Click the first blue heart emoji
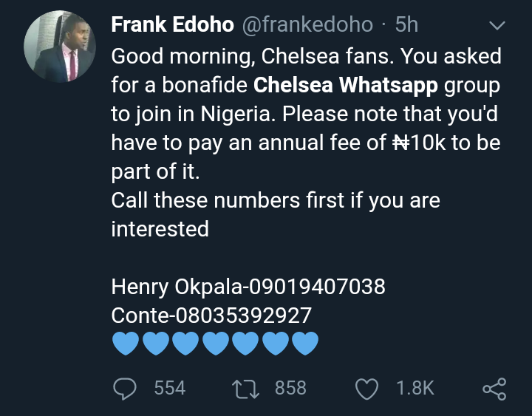This screenshot has width=532, height=416. click(125, 344)
